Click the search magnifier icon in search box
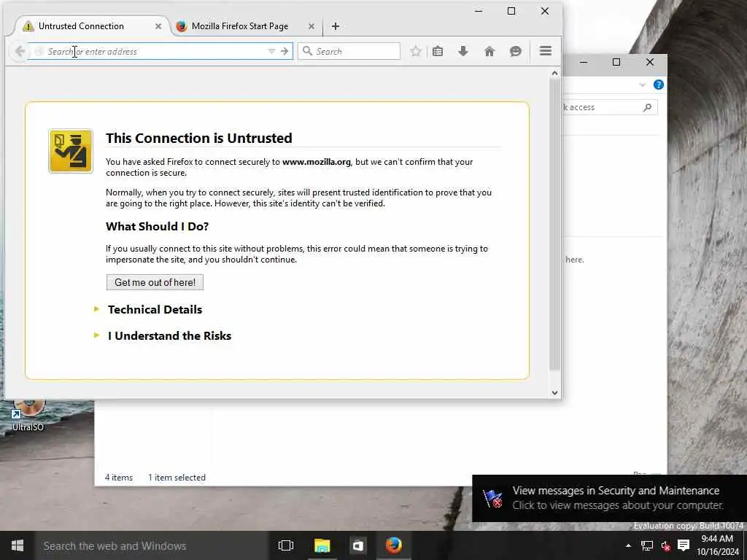The height and width of the screenshot is (560, 747). point(308,51)
